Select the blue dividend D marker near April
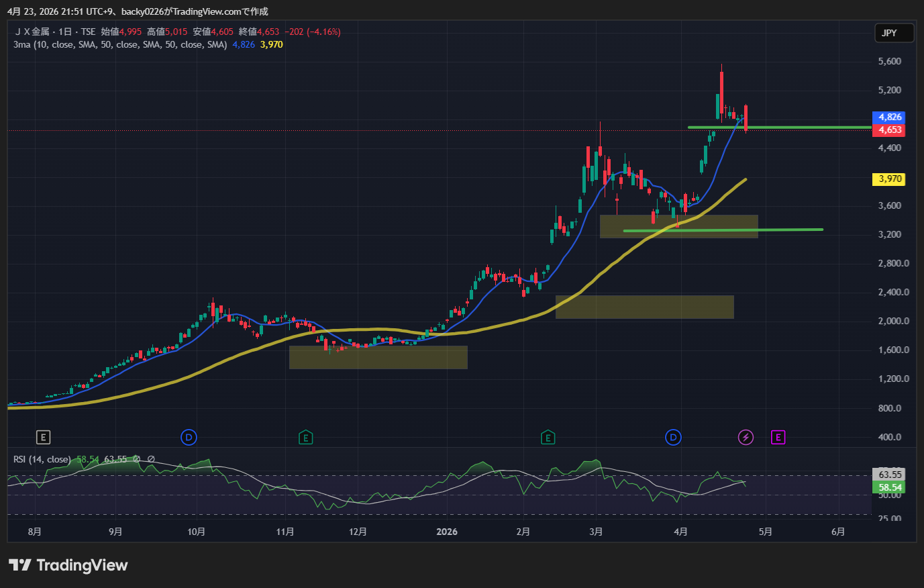 (x=673, y=438)
